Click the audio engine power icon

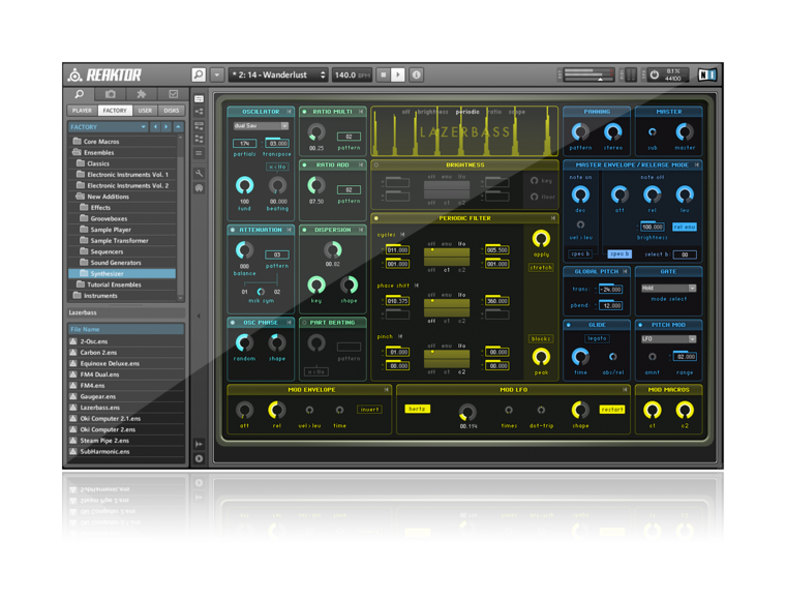tap(654, 75)
